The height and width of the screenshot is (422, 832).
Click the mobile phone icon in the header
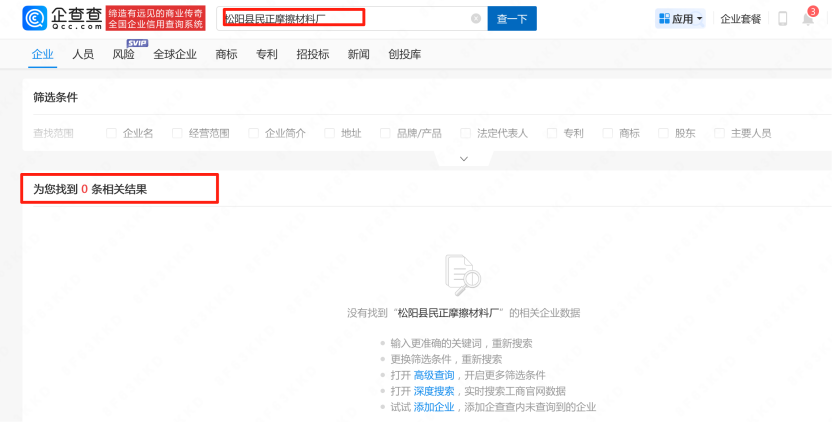tap(782, 19)
